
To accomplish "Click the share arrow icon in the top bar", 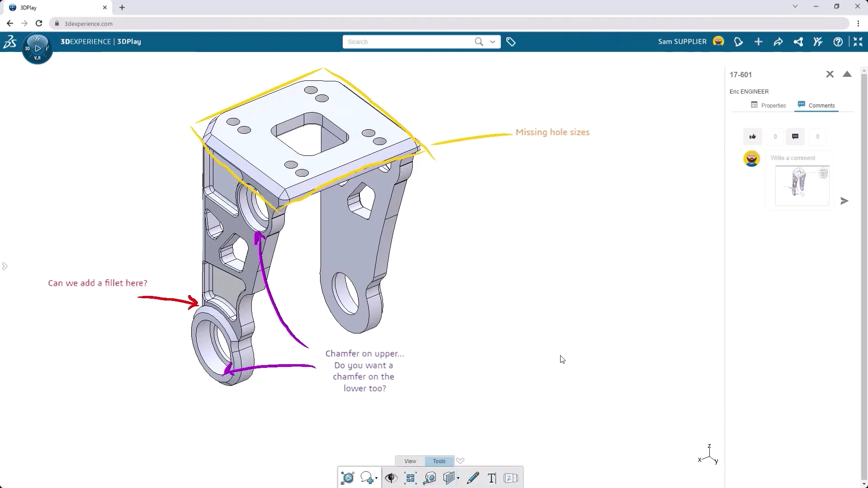I will coord(778,42).
